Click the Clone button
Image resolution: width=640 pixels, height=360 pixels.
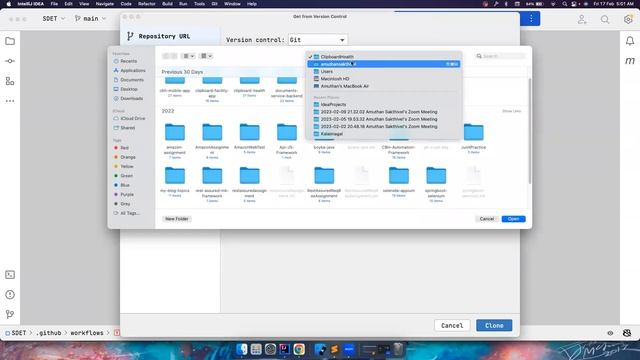pos(494,325)
